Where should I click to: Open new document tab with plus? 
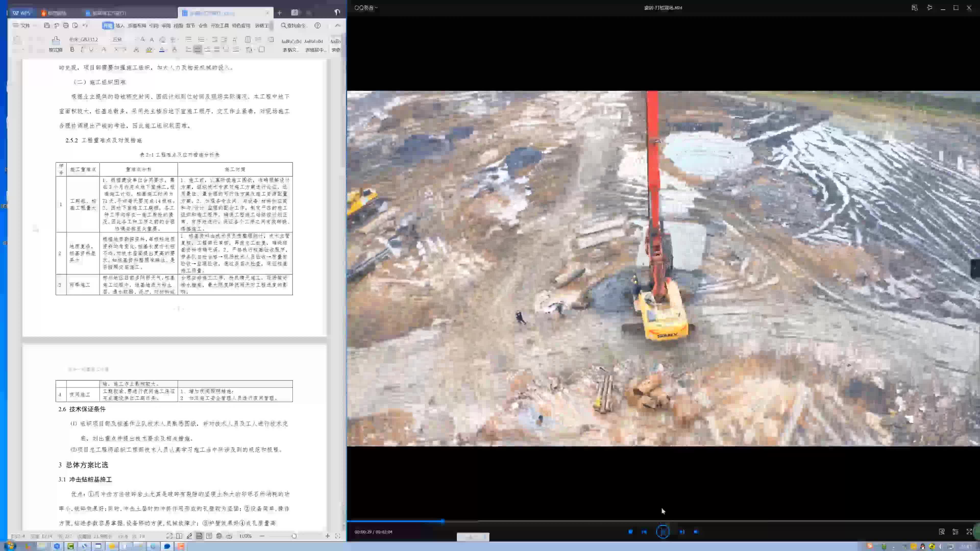(279, 13)
